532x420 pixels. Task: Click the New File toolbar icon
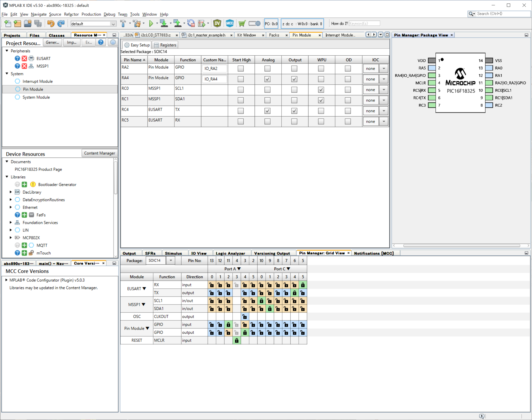(8, 24)
